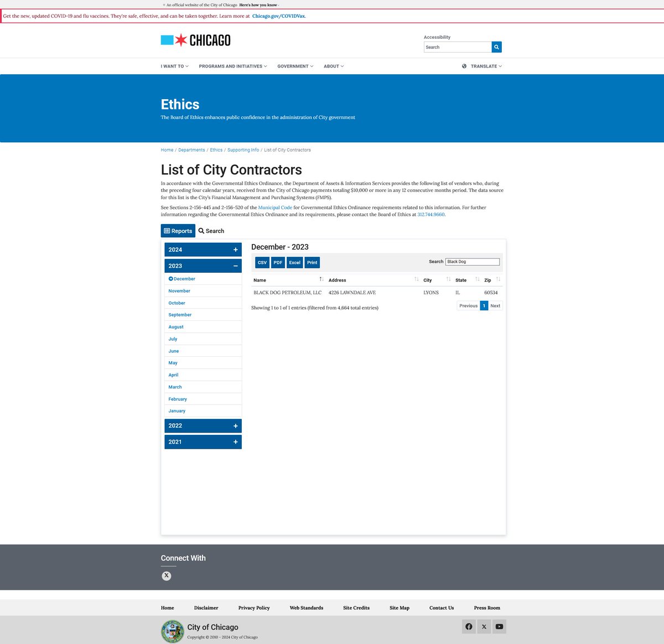This screenshot has height=644, width=664.
Task: Click Next pagination button
Action: tap(495, 305)
